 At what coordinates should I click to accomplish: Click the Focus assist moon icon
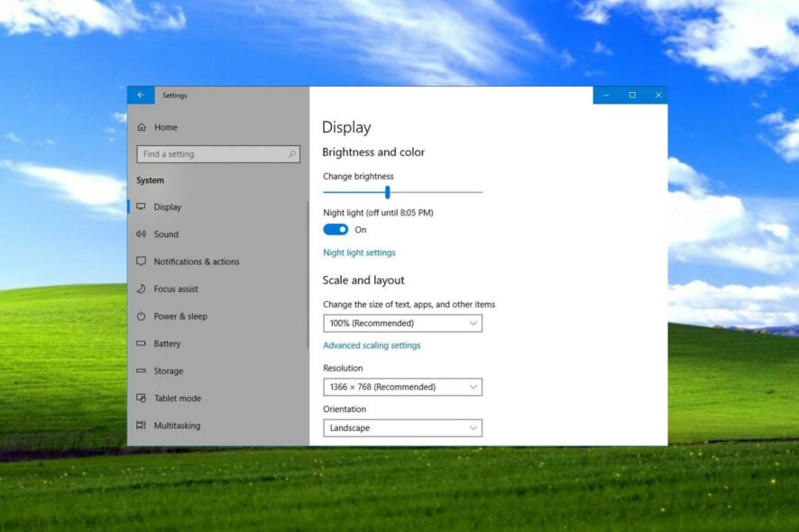pyautogui.click(x=142, y=289)
